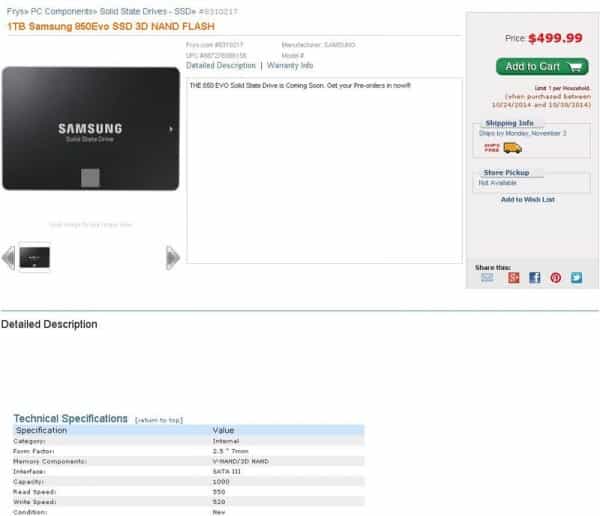600x516 pixels.
Task: Click the Capacity value 1000
Action: pyautogui.click(x=221, y=482)
